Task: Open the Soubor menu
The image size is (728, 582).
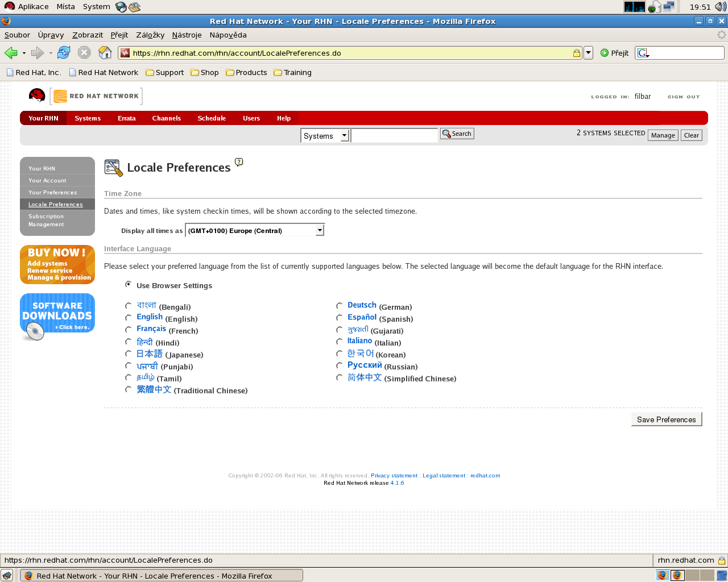Action: click(17, 35)
